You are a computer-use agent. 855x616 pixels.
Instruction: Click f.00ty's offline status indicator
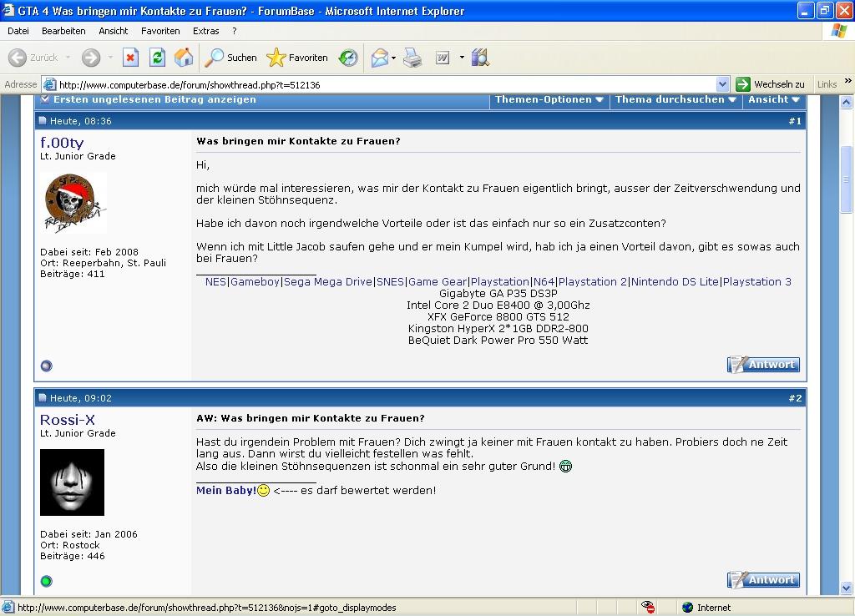point(47,366)
